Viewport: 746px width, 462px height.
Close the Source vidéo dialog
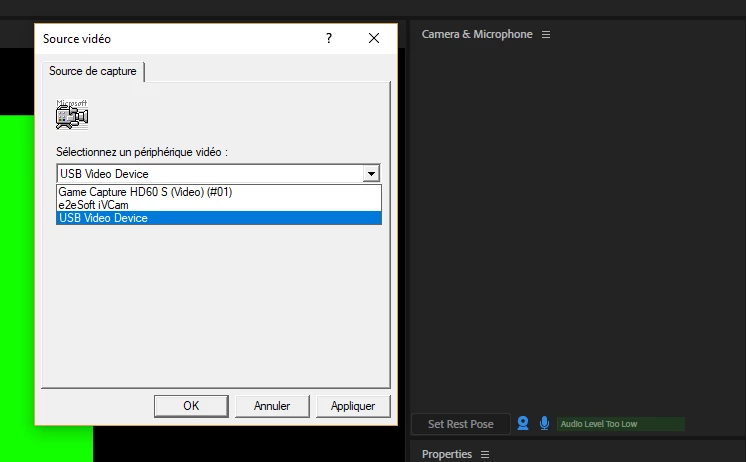click(x=374, y=39)
